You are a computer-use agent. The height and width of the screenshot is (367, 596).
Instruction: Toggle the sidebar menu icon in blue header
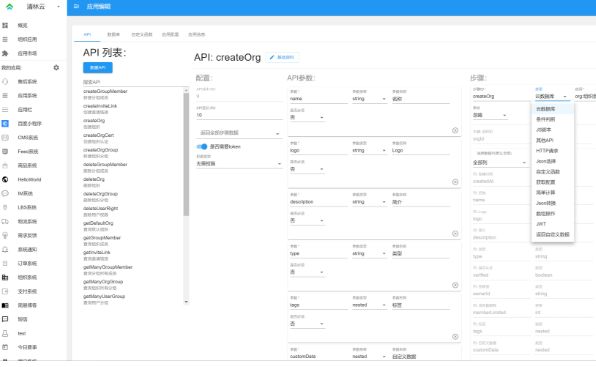click(x=76, y=6)
